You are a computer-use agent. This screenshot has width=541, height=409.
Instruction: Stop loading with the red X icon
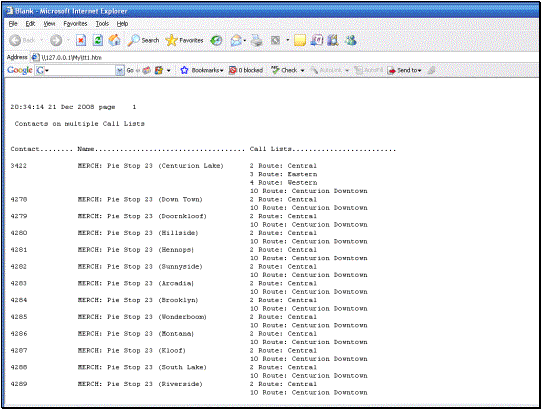coord(81,40)
